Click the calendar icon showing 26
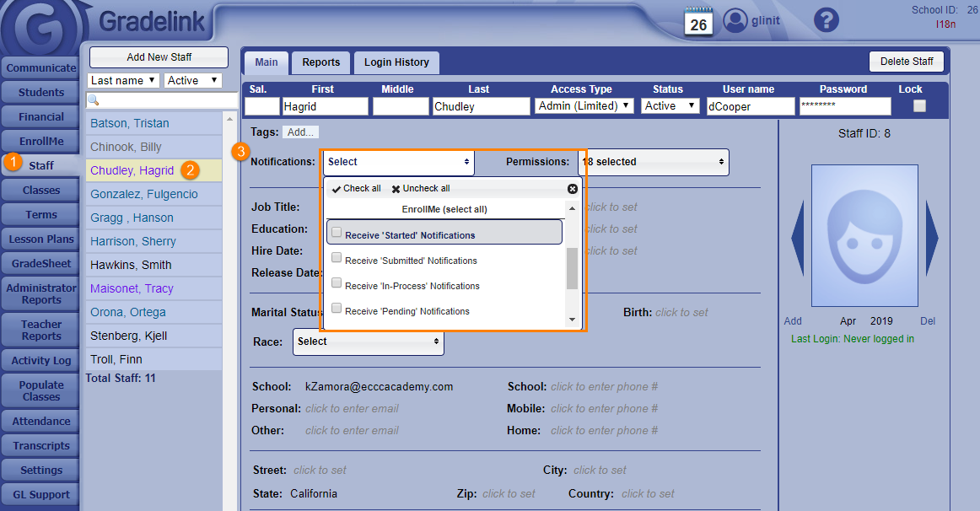The image size is (980, 511). coord(698,21)
